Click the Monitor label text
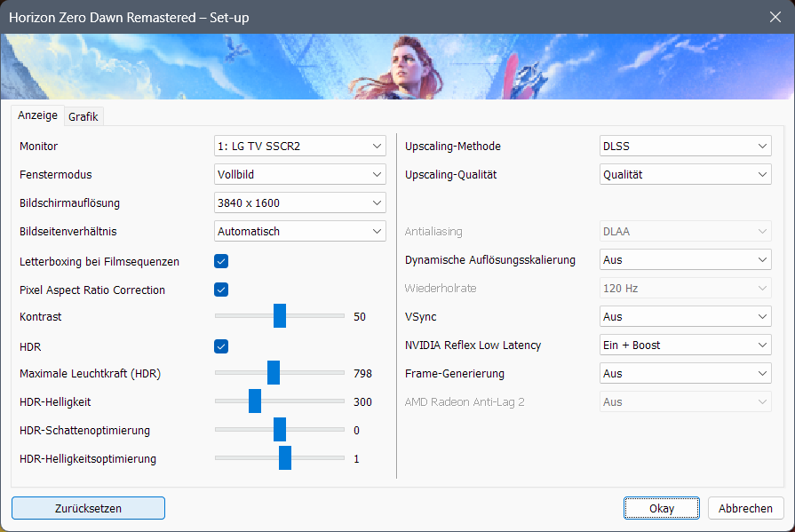 coord(38,146)
